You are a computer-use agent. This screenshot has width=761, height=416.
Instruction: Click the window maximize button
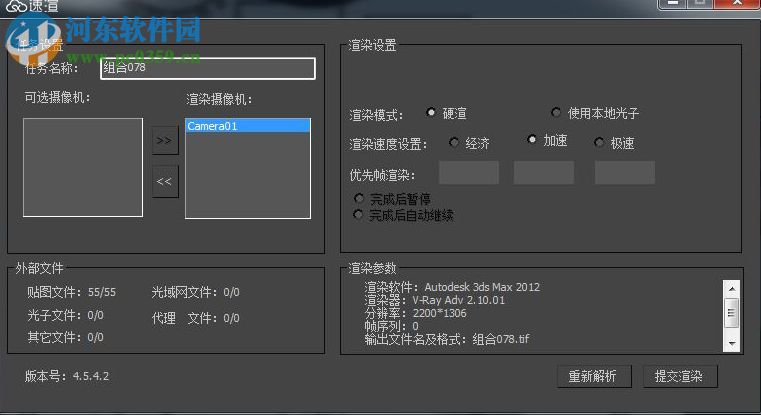700,3
